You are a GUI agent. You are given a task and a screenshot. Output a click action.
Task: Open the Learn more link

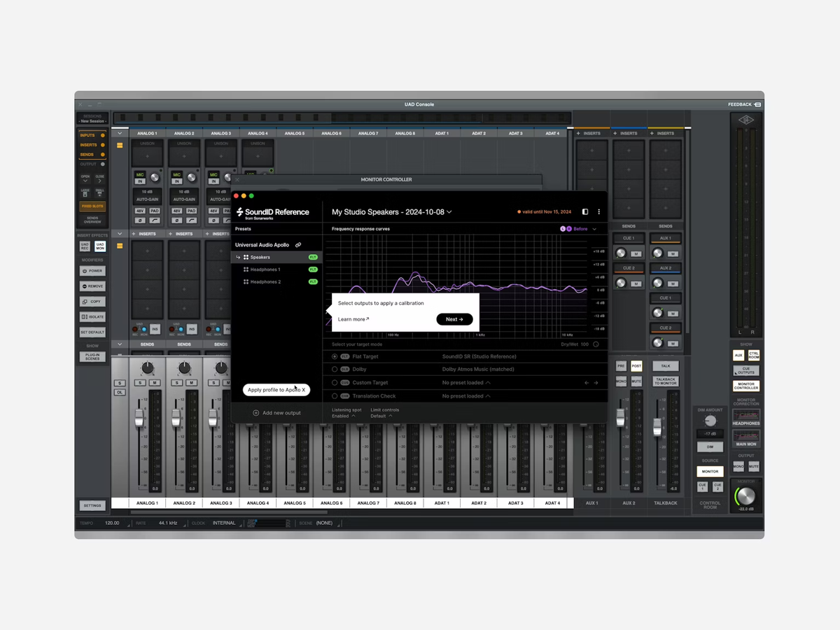353,319
